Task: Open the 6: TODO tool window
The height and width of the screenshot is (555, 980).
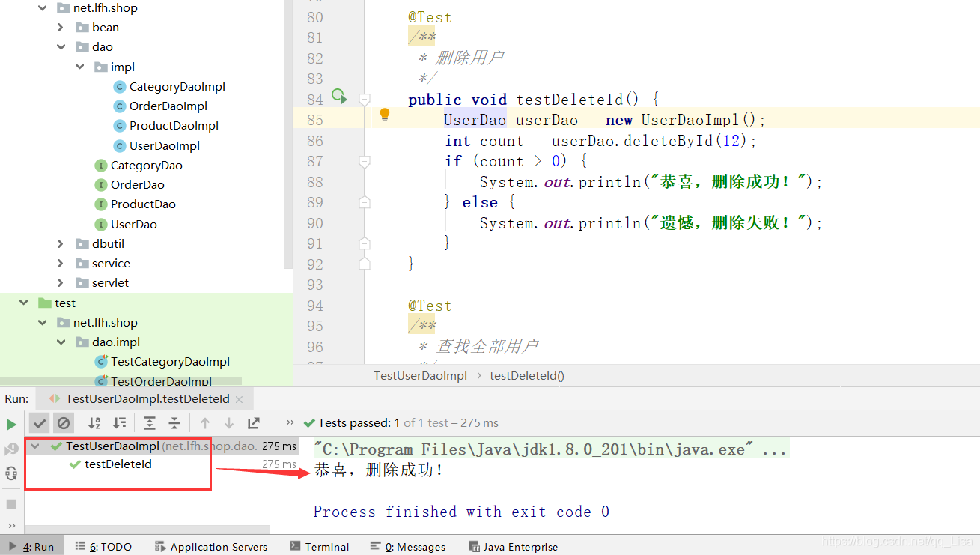Action: tap(104, 547)
